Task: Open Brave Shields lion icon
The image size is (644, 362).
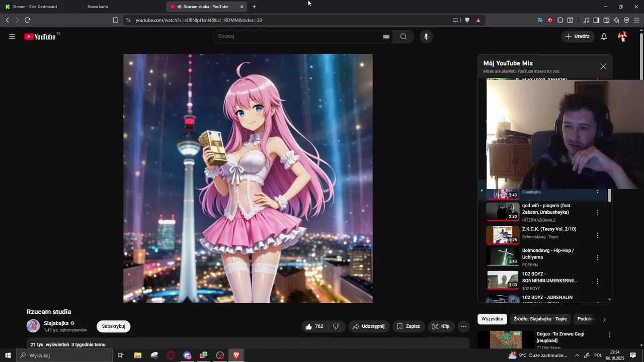Action: click(x=467, y=20)
